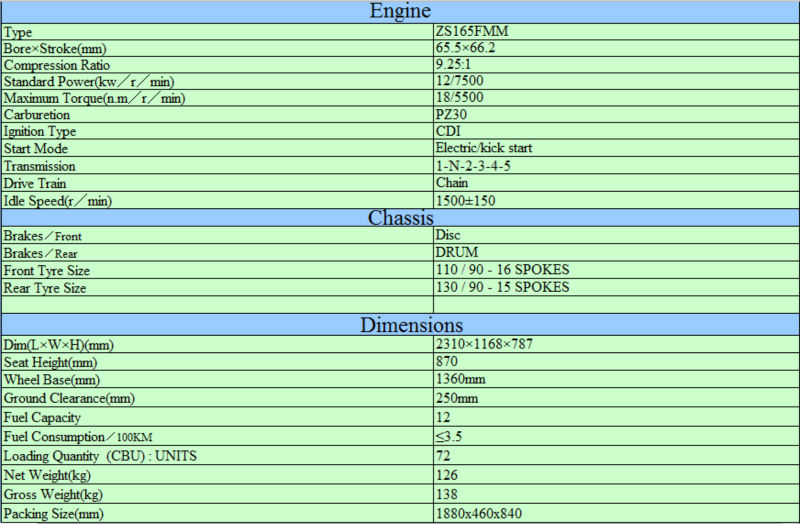Select the Maximum Torque label cell
Screen dimensions: 800x524
click(x=217, y=97)
